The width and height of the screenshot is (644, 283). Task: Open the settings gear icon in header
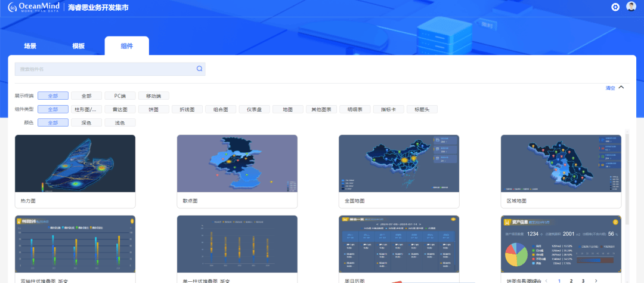click(x=615, y=7)
